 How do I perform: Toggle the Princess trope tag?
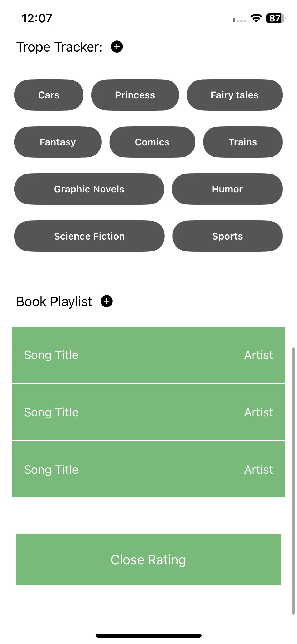[x=135, y=95]
